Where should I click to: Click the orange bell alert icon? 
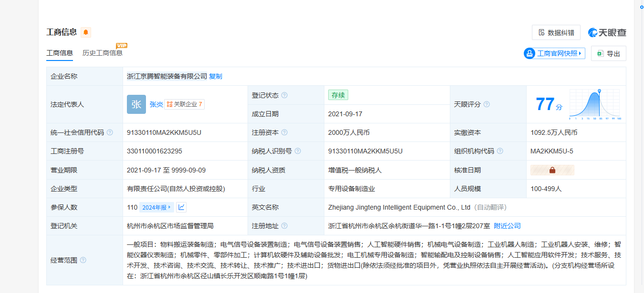click(86, 32)
